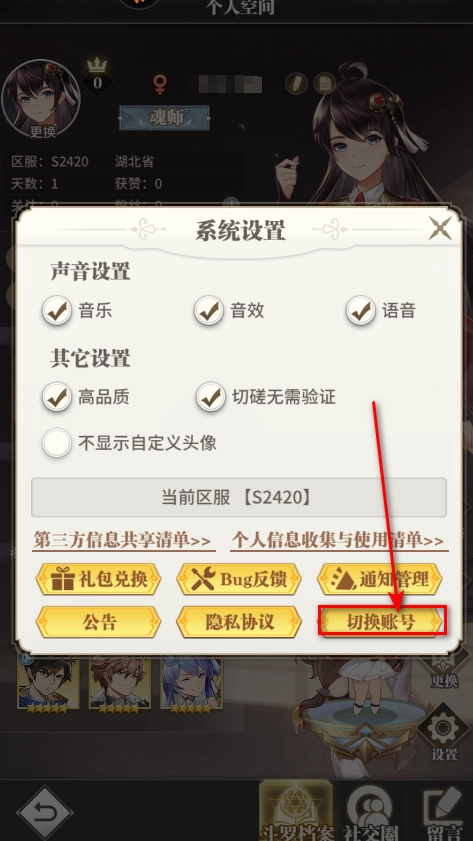
Task: Tap the back arrow diamond icon
Action: pyautogui.click(x=45, y=814)
